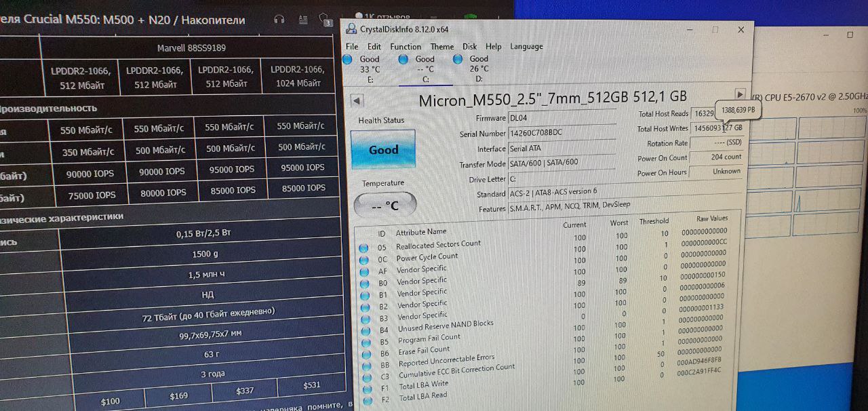868x411 pixels.
Task: Click status icon for attribute B2
Action: coord(366,307)
